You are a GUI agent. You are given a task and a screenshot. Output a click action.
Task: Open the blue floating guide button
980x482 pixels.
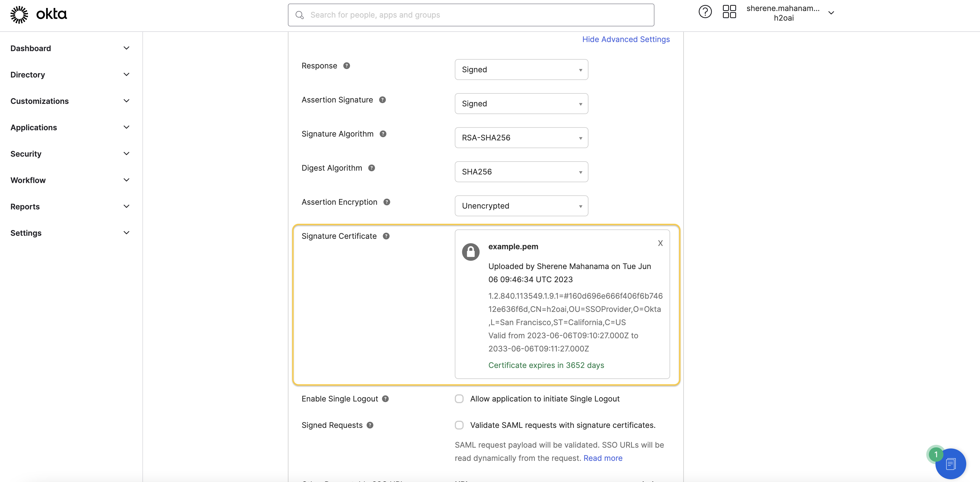click(x=951, y=463)
